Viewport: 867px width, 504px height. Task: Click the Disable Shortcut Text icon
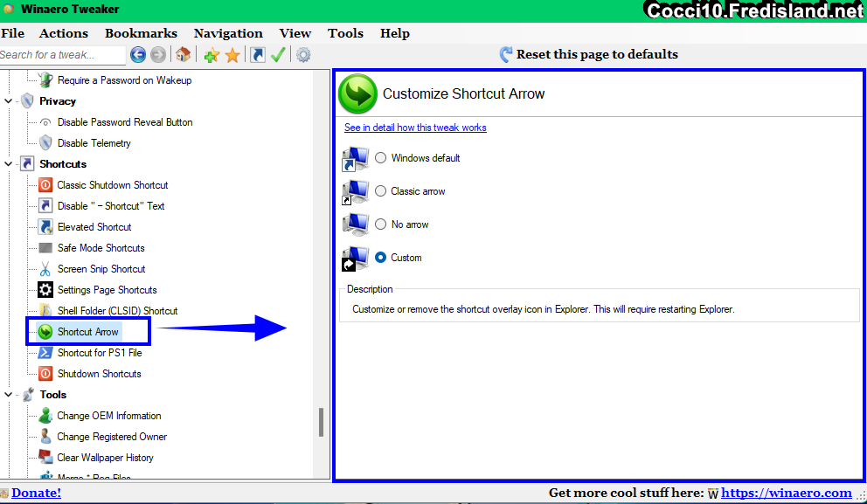point(45,206)
